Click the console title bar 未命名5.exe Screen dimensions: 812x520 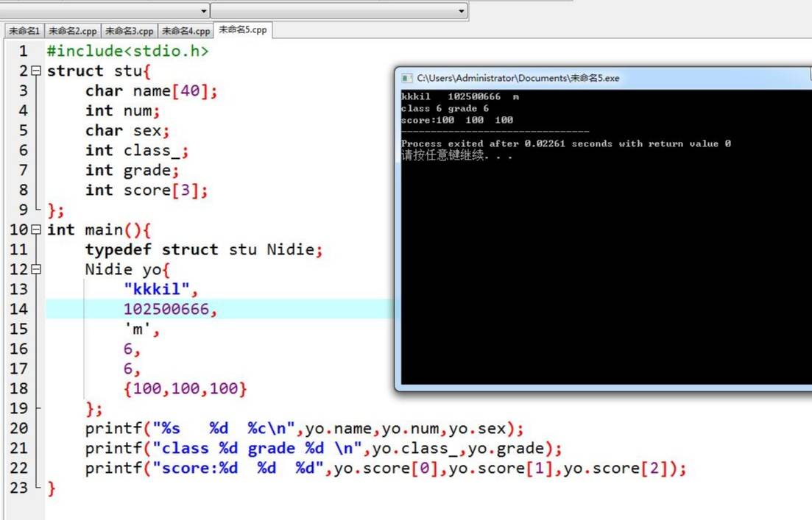tap(518, 78)
